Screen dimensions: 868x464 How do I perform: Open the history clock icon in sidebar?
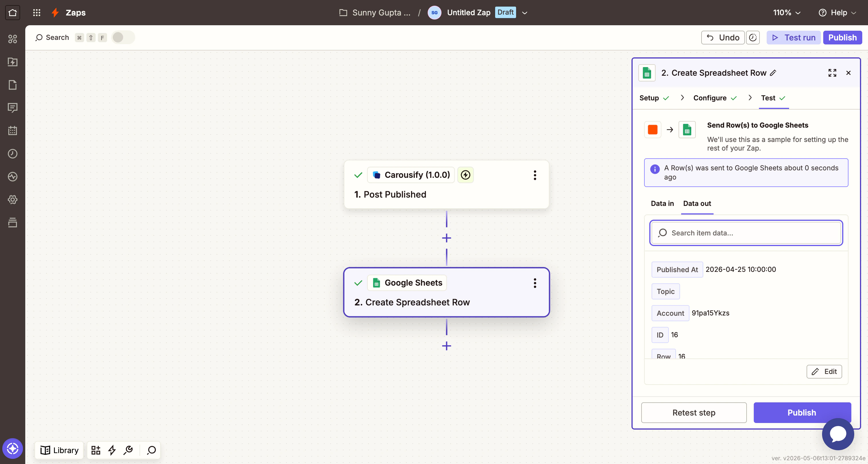click(x=12, y=153)
